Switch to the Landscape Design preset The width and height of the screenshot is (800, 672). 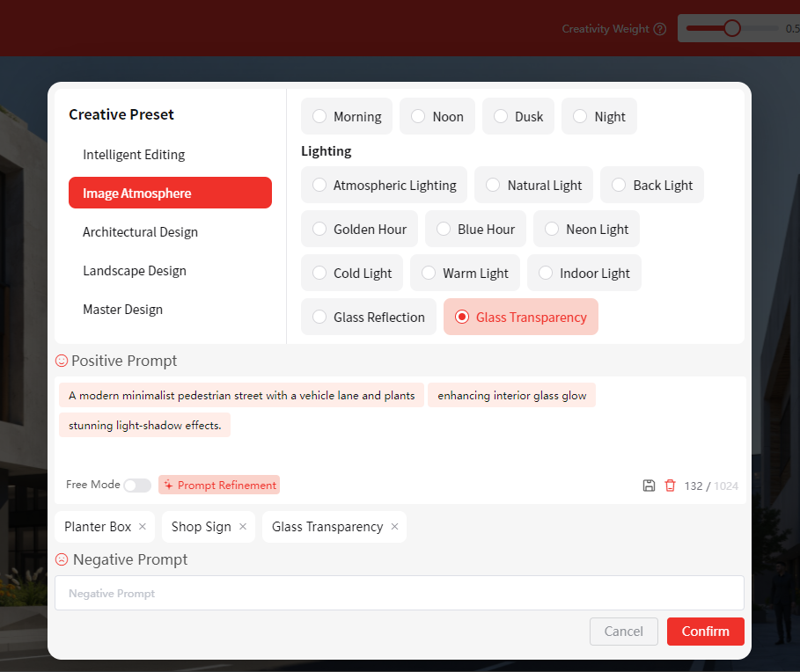(135, 271)
